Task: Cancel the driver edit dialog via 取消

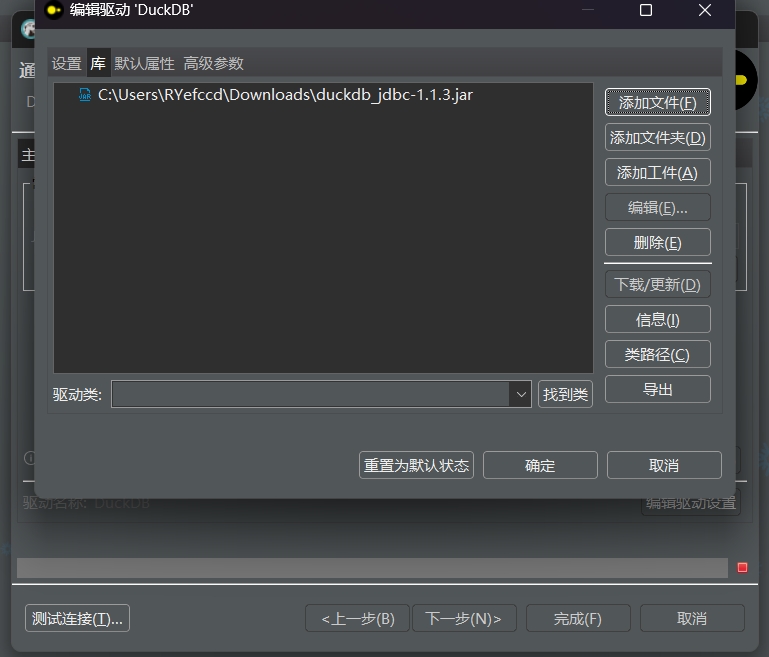Action: pyautogui.click(x=664, y=465)
